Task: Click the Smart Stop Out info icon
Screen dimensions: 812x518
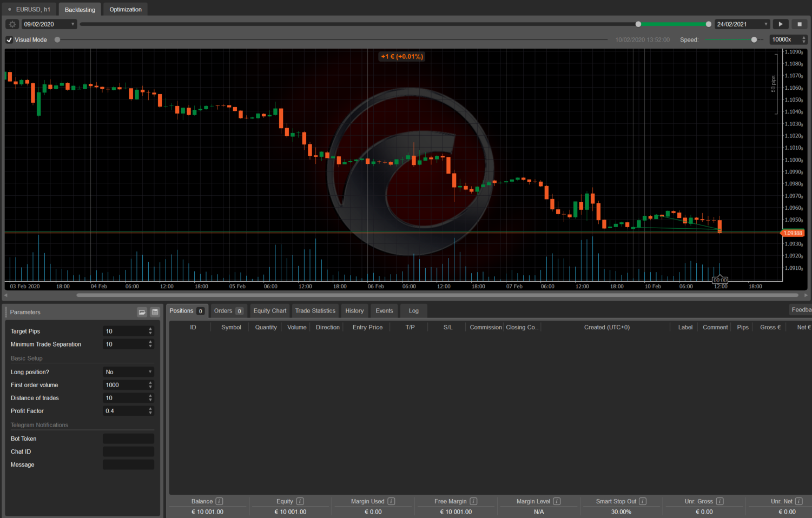Action: 643,501
